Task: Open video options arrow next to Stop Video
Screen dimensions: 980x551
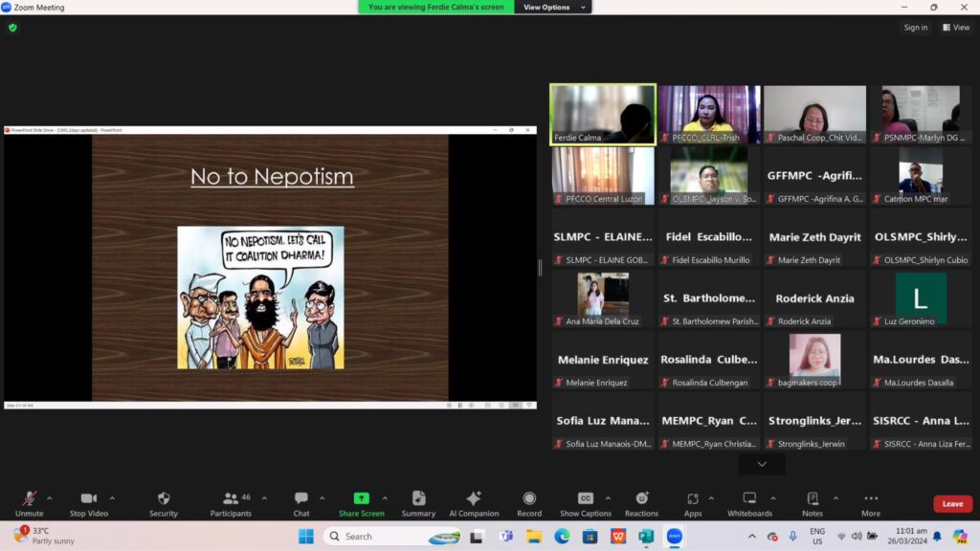Action: coord(113,498)
